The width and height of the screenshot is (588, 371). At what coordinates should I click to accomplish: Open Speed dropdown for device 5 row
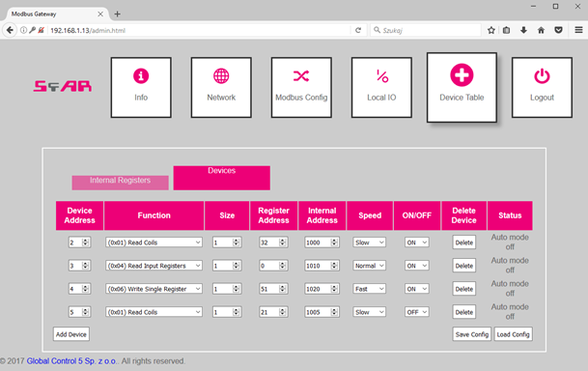coord(370,312)
